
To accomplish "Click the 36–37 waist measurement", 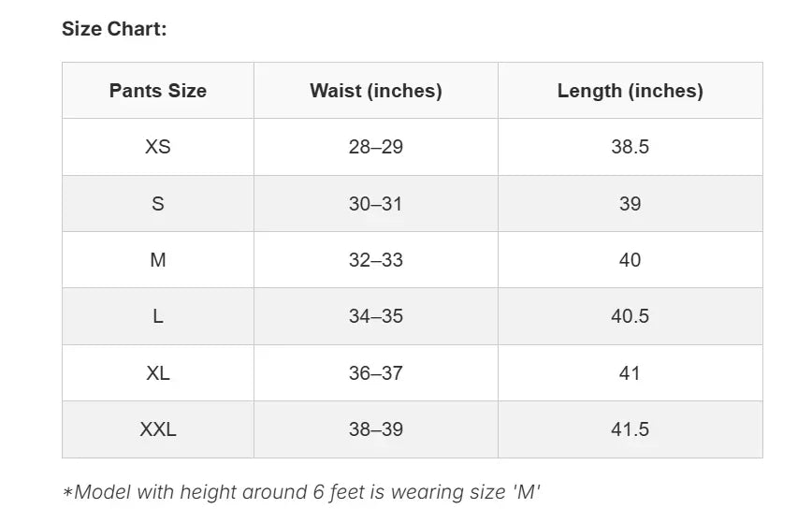I will (375, 373).
